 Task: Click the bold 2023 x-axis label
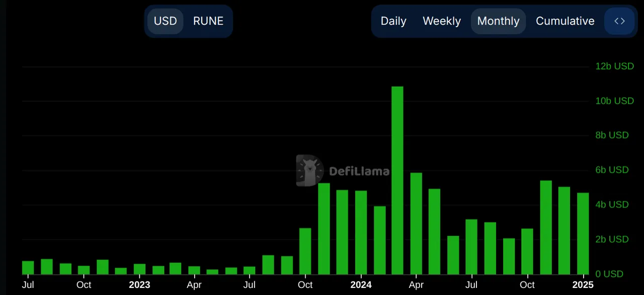(x=139, y=285)
